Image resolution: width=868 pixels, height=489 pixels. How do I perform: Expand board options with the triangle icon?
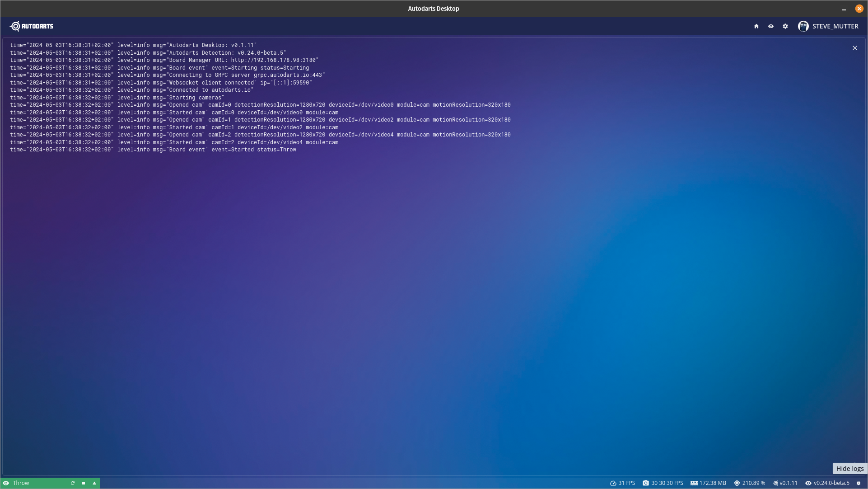[x=94, y=483]
